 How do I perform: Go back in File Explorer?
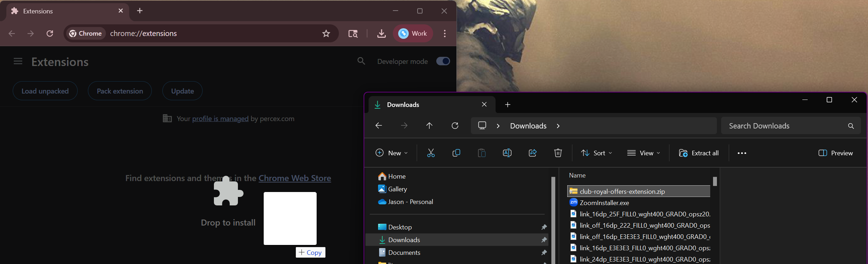pyautogui.click(x=379, y=126)
